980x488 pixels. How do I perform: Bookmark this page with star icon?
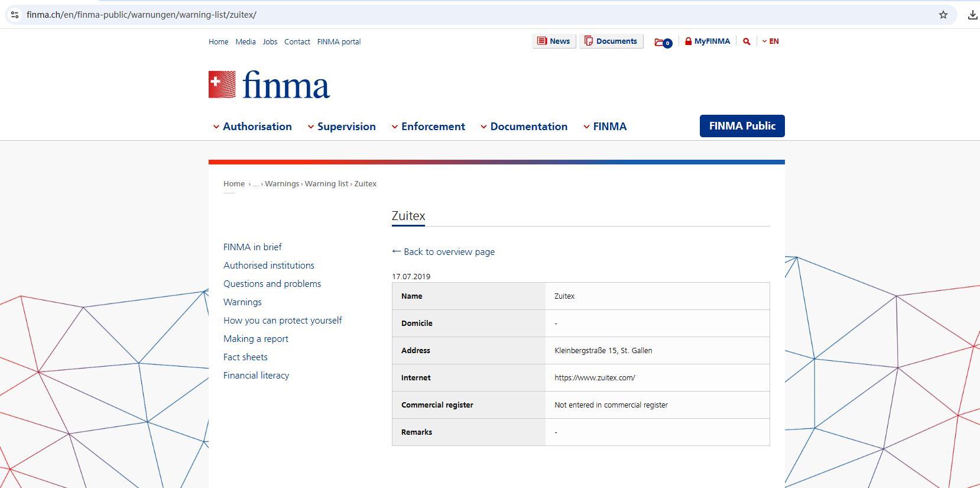click(x=943, y=15)
